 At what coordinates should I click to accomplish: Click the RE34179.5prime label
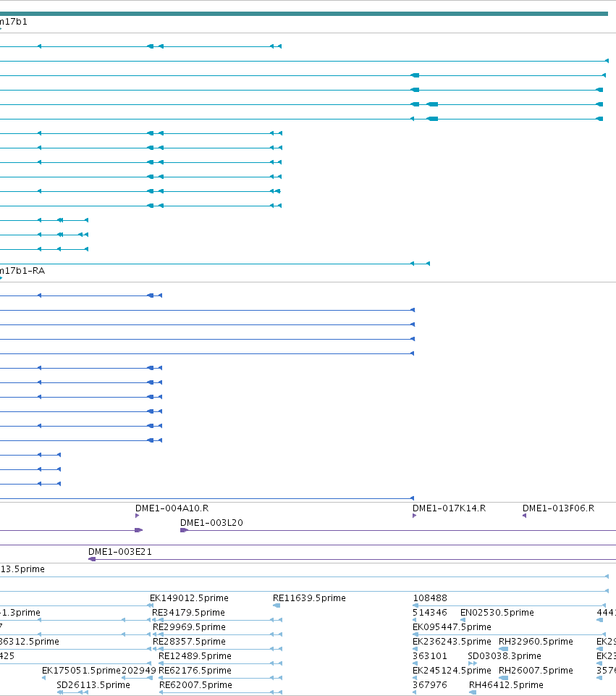tap(188, 613)
